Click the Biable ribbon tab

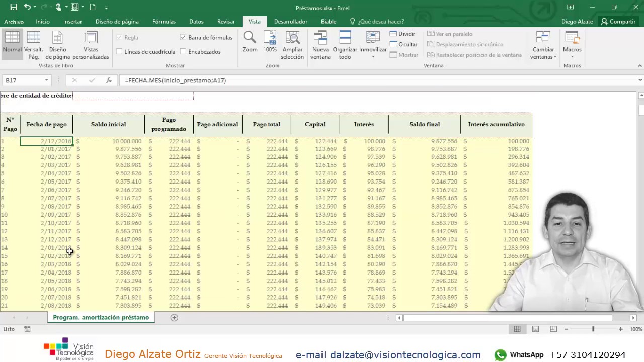coord(329,22)
